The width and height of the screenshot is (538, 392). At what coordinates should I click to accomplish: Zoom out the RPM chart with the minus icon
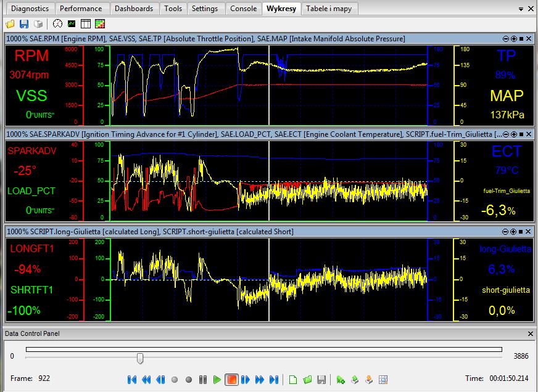click(x=507, y=38)
